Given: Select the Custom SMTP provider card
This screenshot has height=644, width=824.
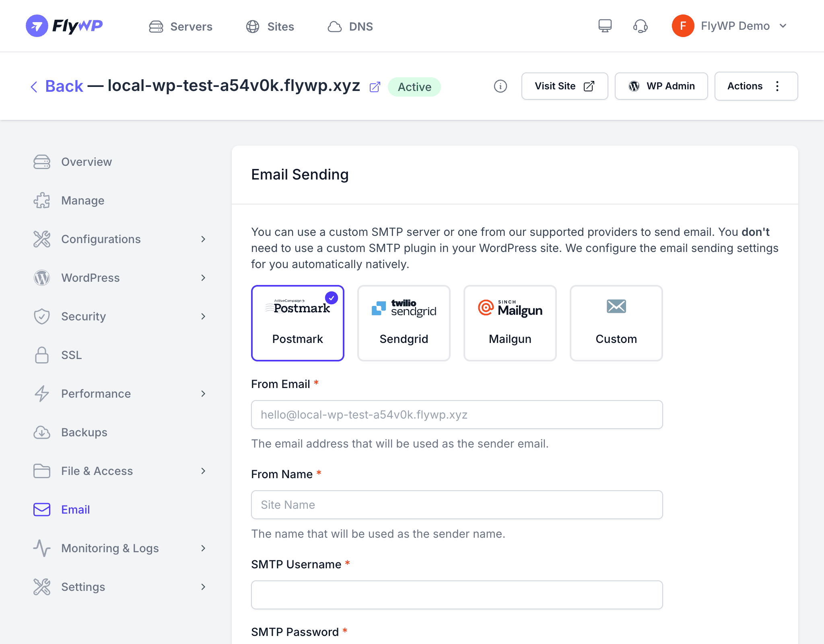Looking at the screenshot, I should 616,323.
